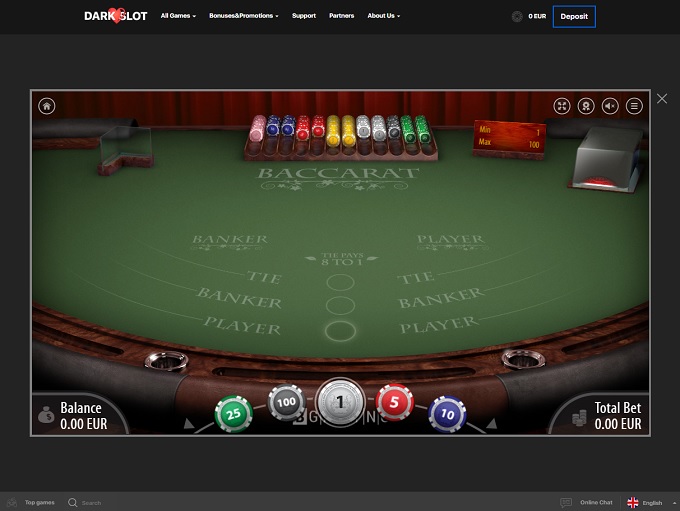The width and height of the screenshot is (680, 511).
Task: Open the game hamburger menu
Action: pyautogui.click(x=634, y=106)
